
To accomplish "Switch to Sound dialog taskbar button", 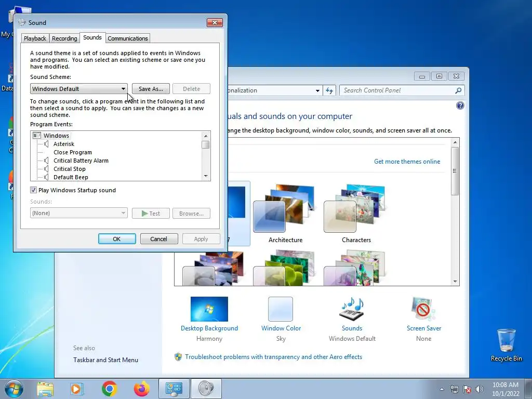I will (206, 389).
